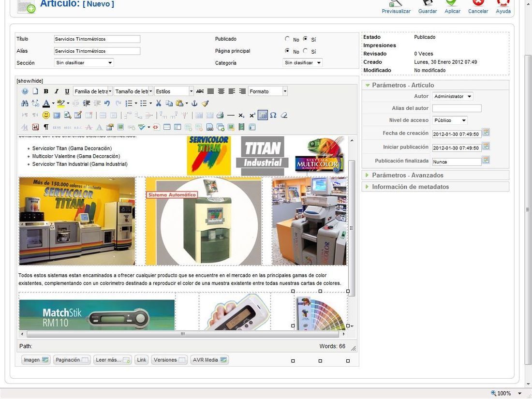The width and height of the screenshot is (532, 399).
Task: Click the AVR Media button
Action: pyautogui.click(x=210, y=360)
